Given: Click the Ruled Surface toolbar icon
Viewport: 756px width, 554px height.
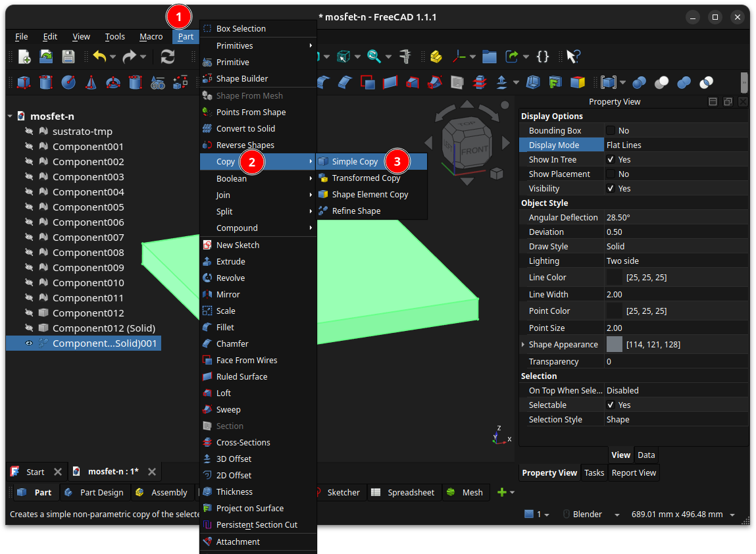Looking at the screenshot, I should 390,82.
